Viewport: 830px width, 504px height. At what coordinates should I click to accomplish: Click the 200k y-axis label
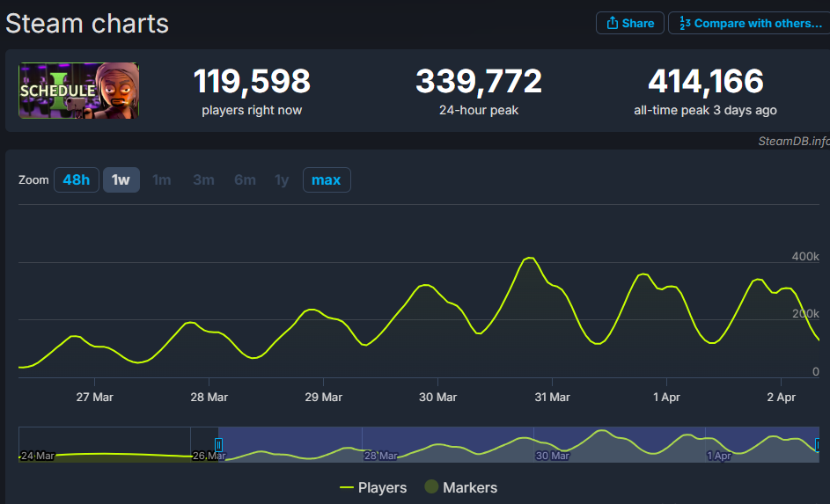805,314
